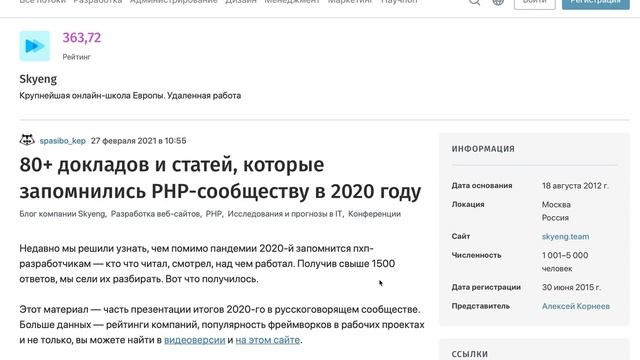Open the Менеджмент stream in navigation

click(x=292, y=2)
